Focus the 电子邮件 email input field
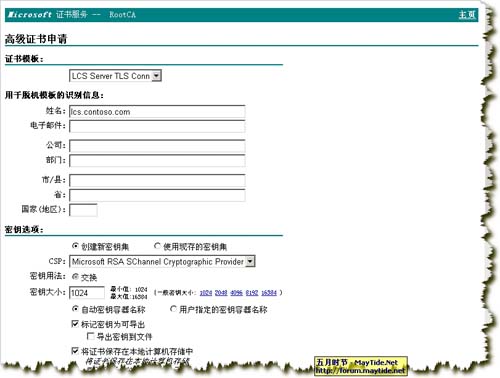Viewport: 500px width, 378px height. pyautogui.click(x=157, y=126)
